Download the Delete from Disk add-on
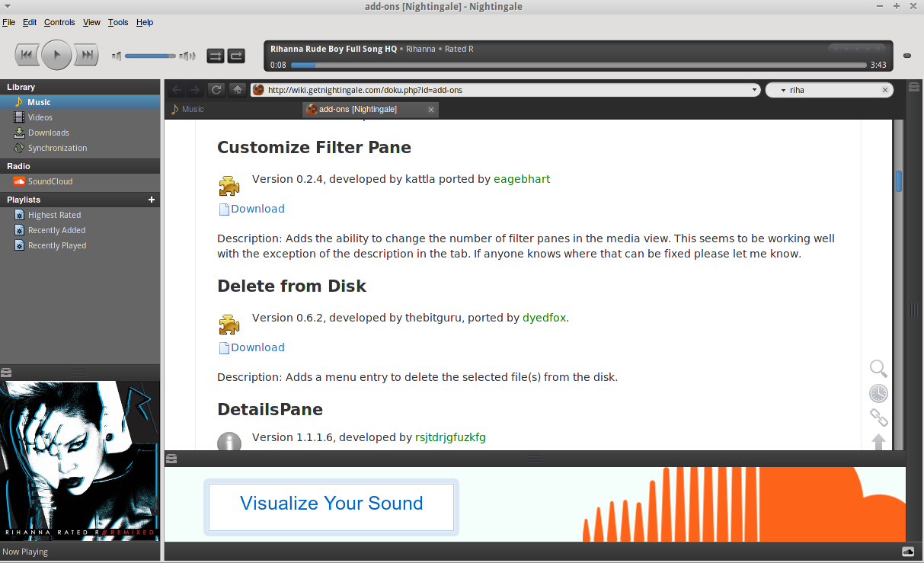This screenshot has width=924, height=563. 257,347
